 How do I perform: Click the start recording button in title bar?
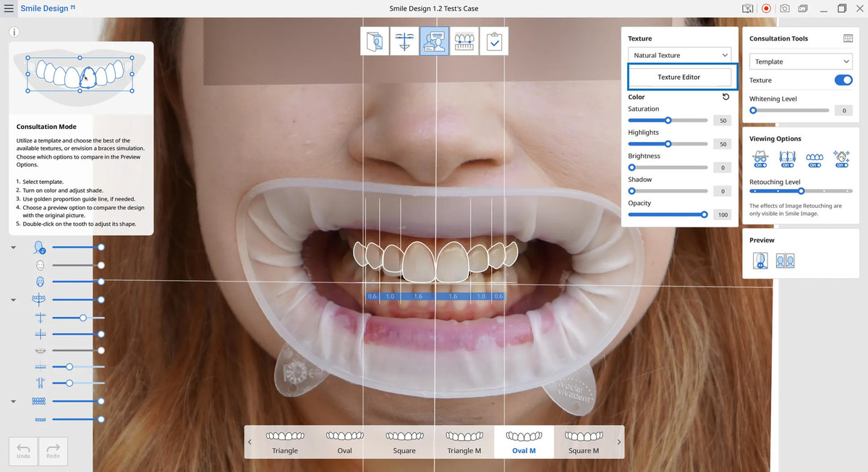(x=766, y=9)
